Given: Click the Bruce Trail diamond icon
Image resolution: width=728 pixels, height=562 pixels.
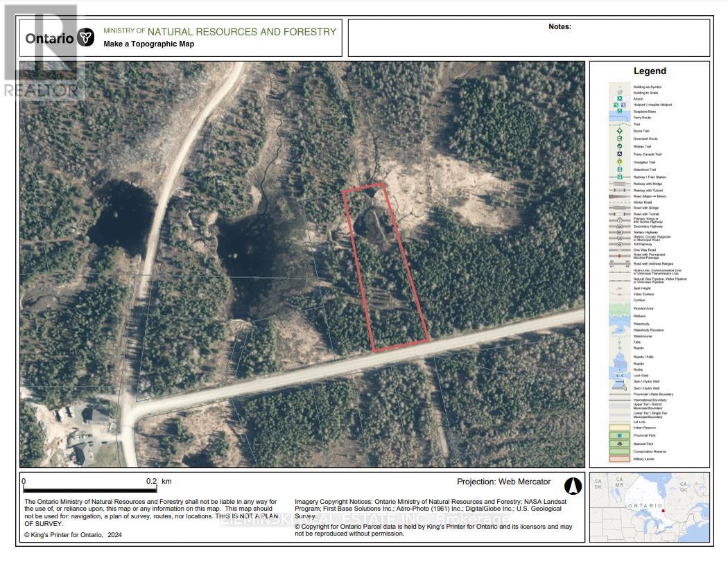Looking at the screenshot, I should (x=620, y=131).
